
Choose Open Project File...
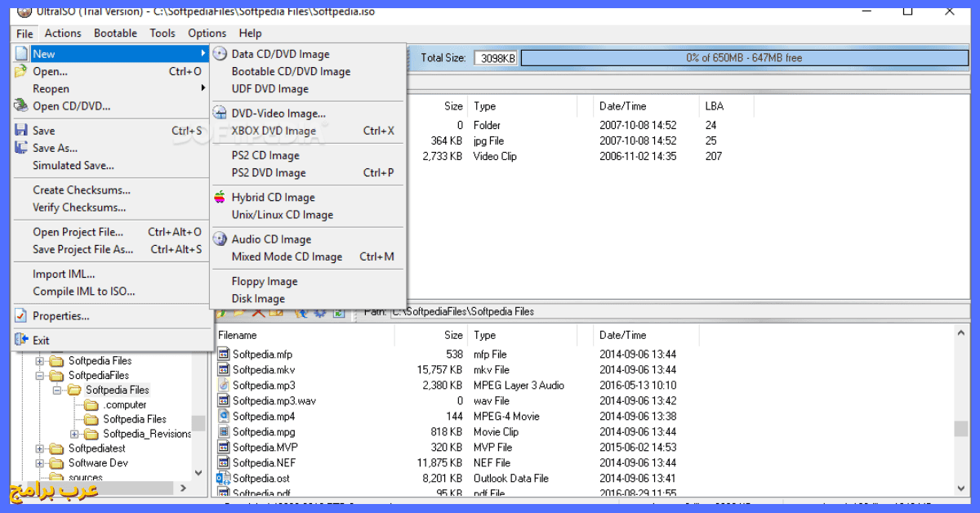tap(78, 232)
